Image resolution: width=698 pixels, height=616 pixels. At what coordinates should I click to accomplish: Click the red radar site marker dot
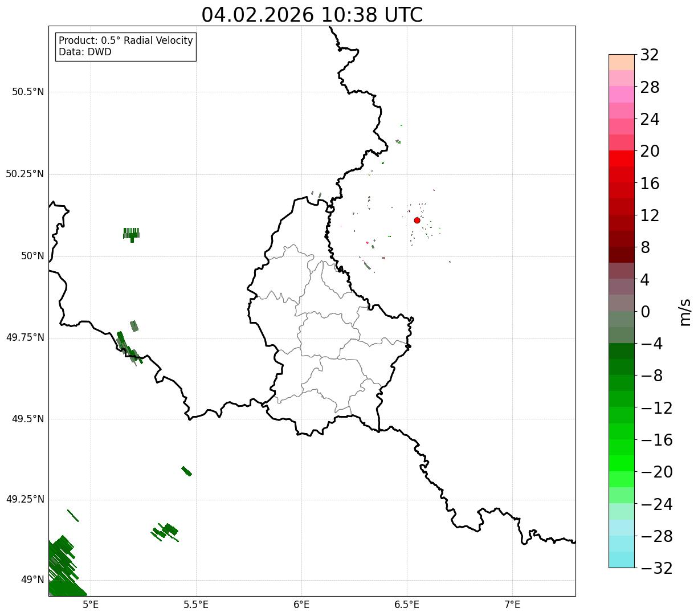[417, 221]
